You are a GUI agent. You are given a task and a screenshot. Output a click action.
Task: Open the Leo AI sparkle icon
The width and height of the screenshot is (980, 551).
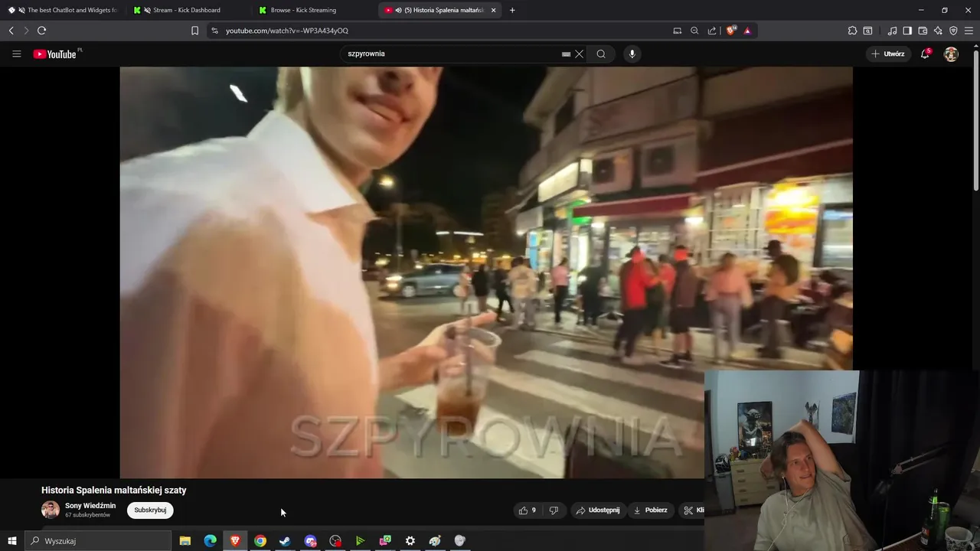[938, 31]
